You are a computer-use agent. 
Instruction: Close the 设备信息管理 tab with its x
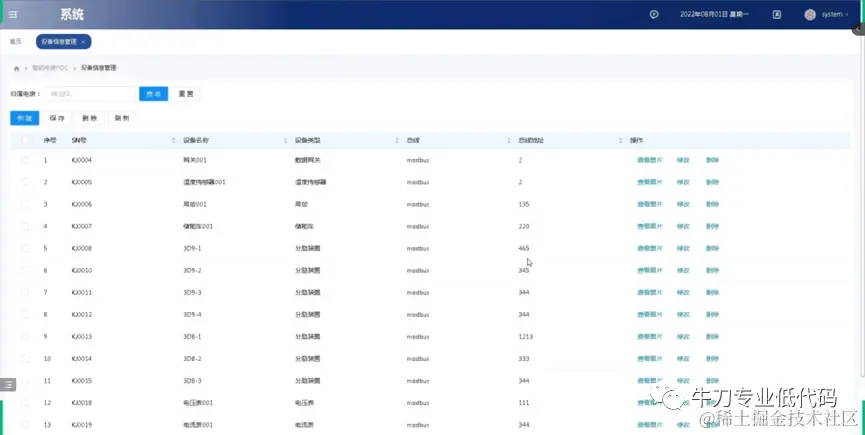tap(83, 42)
